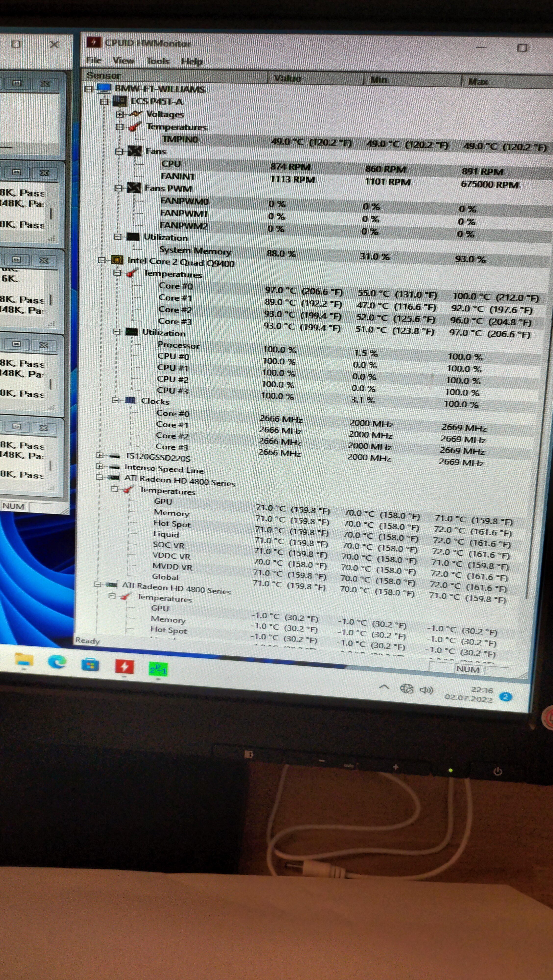Expand the TS120GSSD220S drive entry
This screenshot has width=553, height=980.
pyautogui.click(x=100, y=455)
